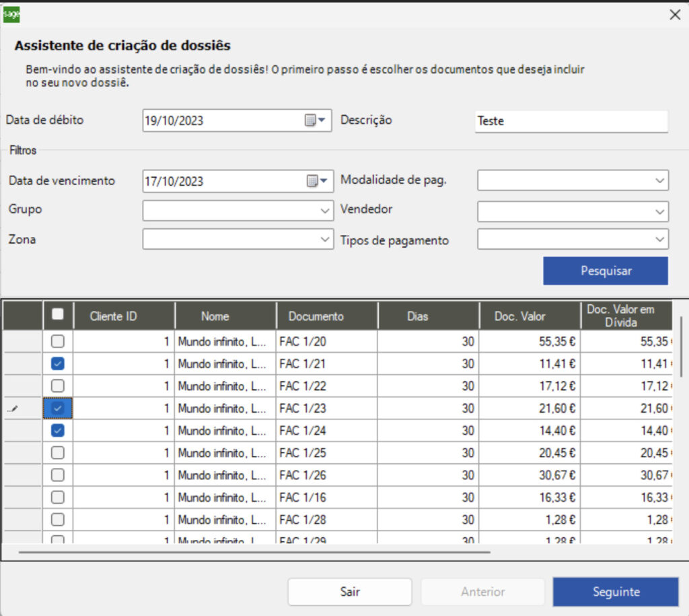This screenshot has width=689, height=616.
Task: Sort by Doc. Valor em Dívida header
Action: [x=626, y=316]
